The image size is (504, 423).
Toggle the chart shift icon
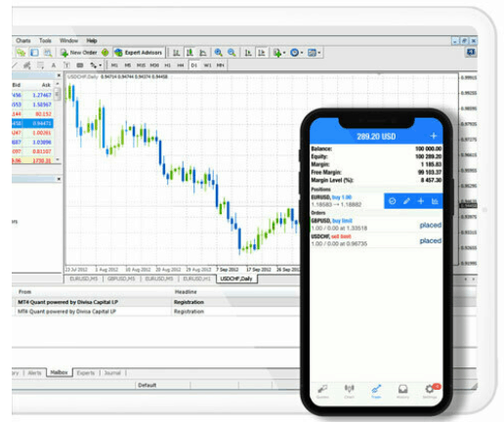coord(261,53)
